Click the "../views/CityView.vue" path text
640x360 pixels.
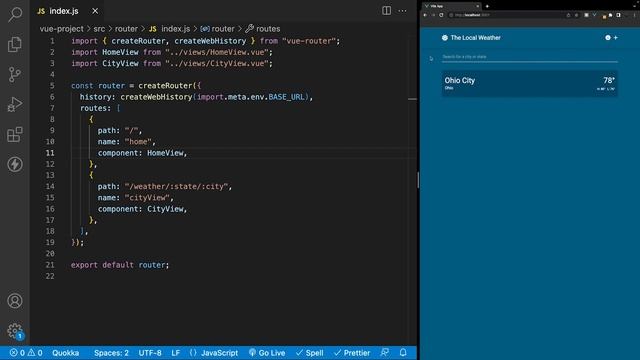coord(217,63)
